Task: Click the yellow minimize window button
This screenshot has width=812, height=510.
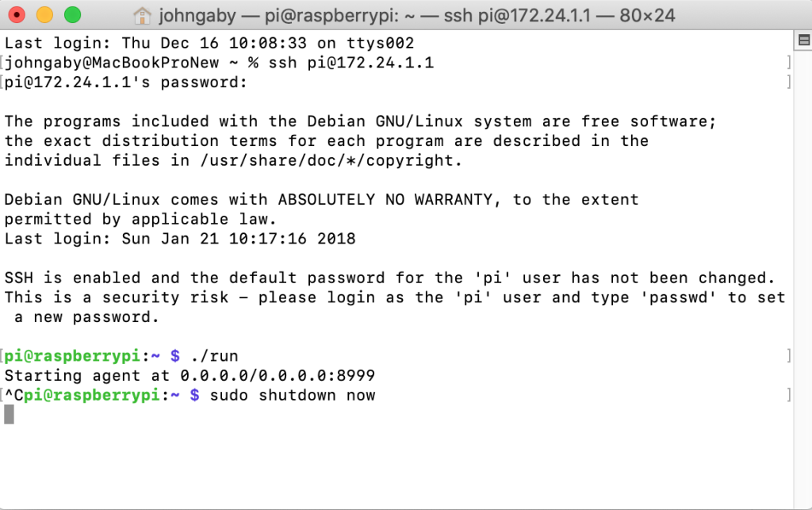Action: pos(45,15)
